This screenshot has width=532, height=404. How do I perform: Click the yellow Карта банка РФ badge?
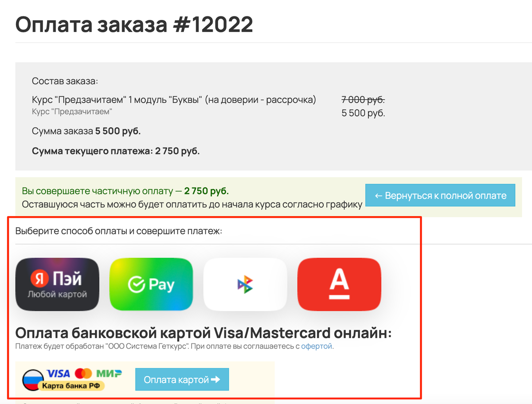coord(71,386)
